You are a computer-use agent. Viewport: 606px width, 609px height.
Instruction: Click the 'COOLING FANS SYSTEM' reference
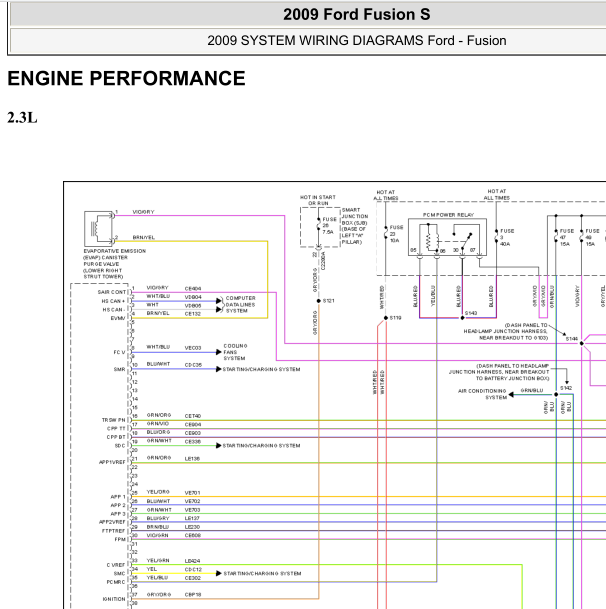[235, 352]
